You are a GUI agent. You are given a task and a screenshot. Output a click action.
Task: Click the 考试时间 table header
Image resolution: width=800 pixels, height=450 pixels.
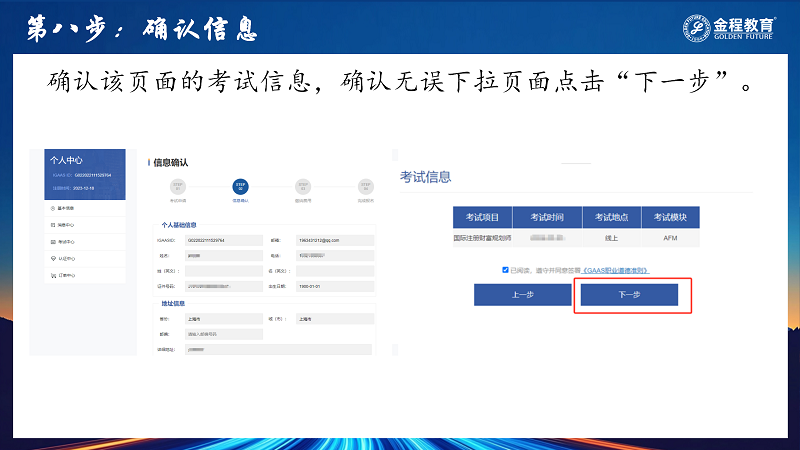coord(547,217)
